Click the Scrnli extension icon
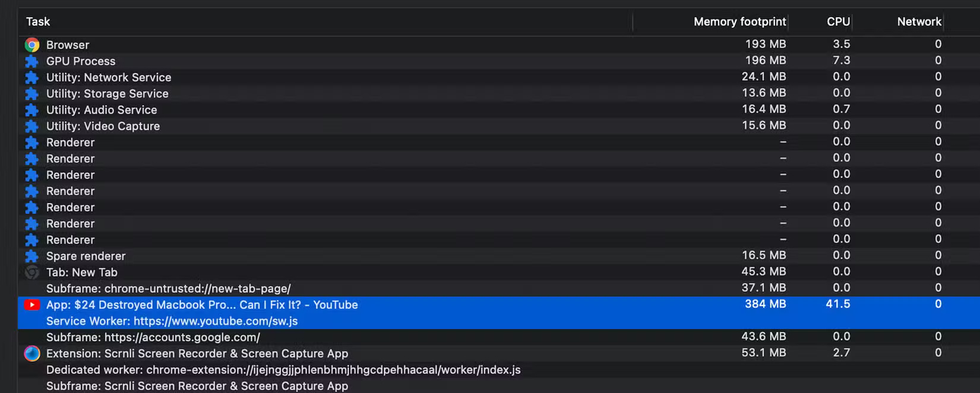 coord(32,353)
